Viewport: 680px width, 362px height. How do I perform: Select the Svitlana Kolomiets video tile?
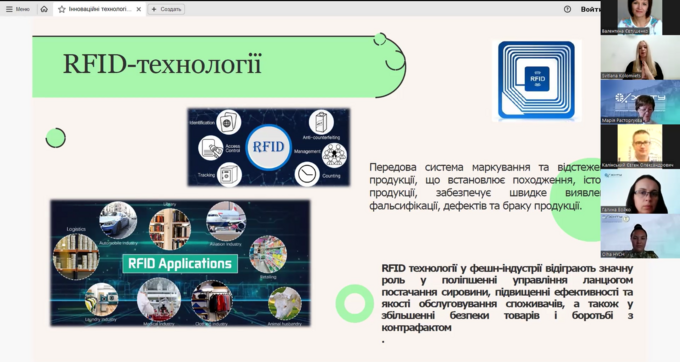[640, 57]
